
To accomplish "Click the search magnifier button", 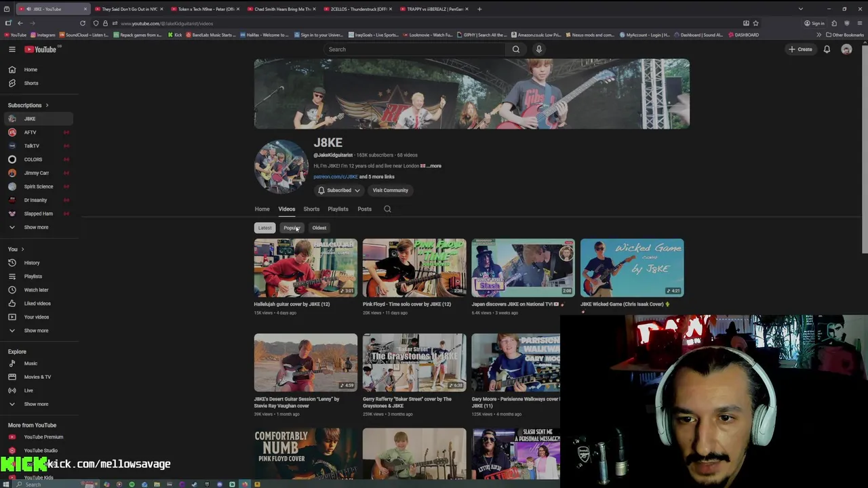I will 516,49.
